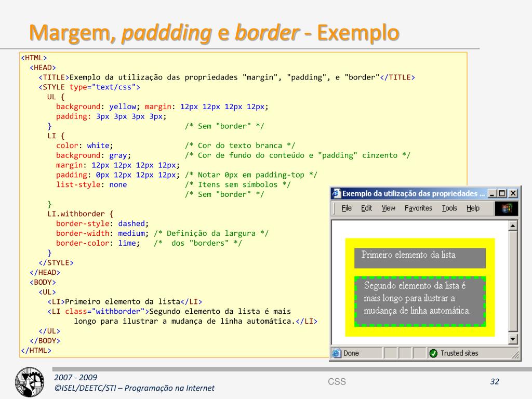The width and height of the screenshot is (532, 399).
Task: Click the <TITLE> line in code
Action: pyautogui.click(x=227, y=77)
